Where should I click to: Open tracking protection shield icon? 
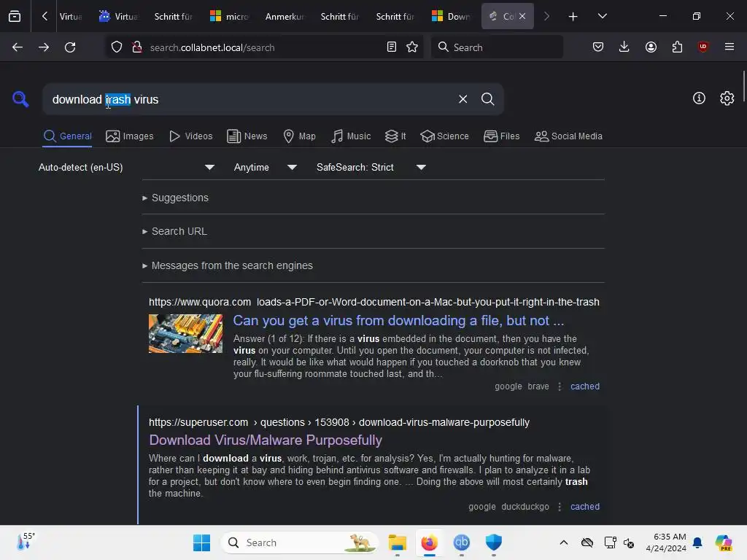pos(117,47)
